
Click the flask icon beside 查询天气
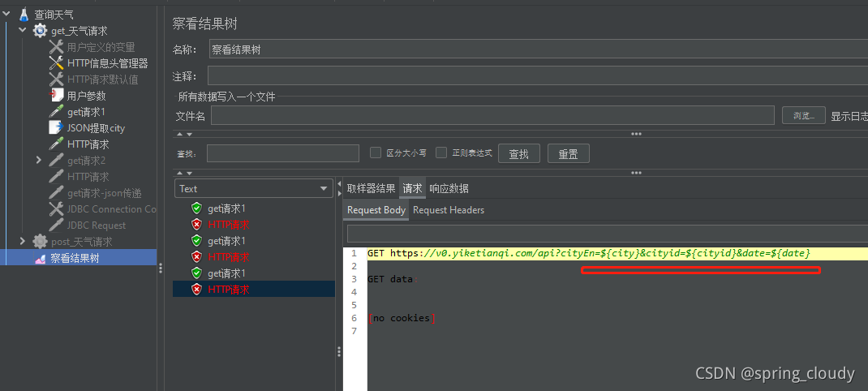(x=24, y=15)
